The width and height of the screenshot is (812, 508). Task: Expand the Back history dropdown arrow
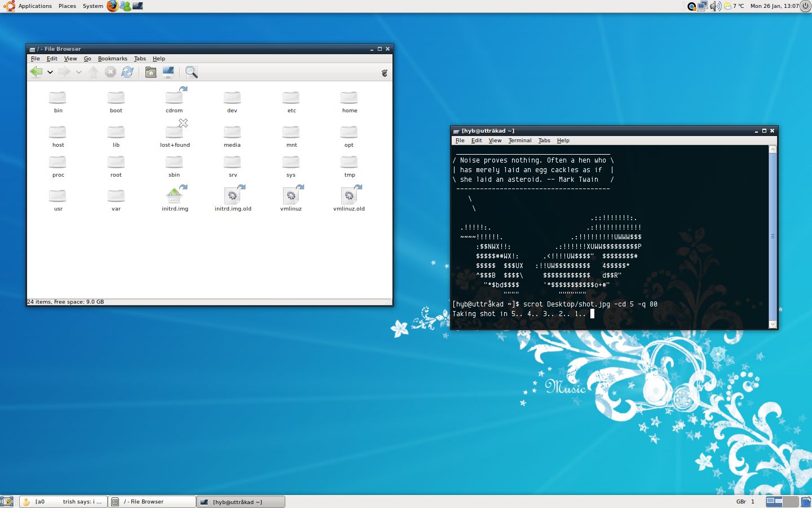tap(50, 72)
